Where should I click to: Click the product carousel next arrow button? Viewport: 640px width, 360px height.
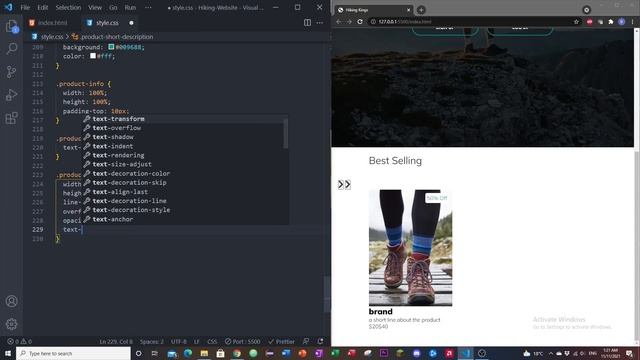[348, 184]
